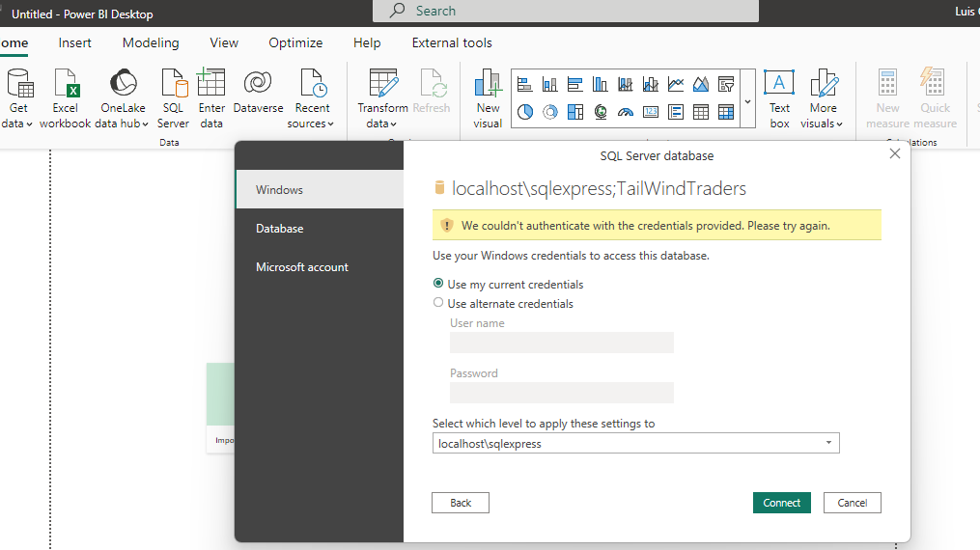Viewport: 980px width, 550px height.
Task: Click the warning icon in yellow banner
Action: pyautogui.click(x=446, y=226)
